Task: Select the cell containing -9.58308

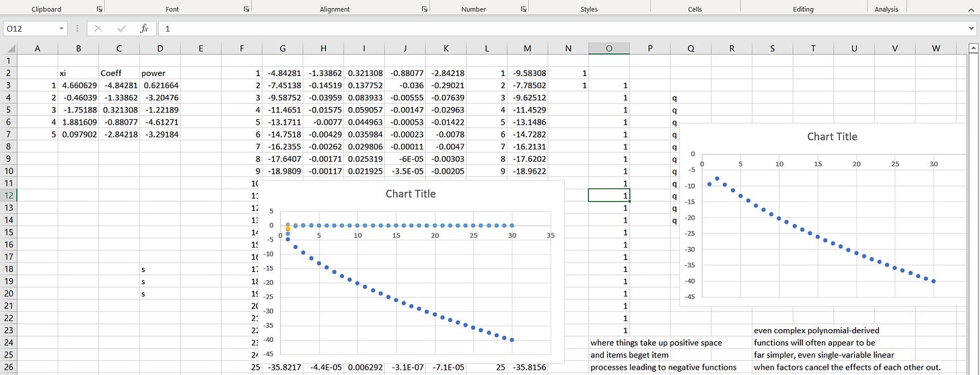Action: (527, 73)
